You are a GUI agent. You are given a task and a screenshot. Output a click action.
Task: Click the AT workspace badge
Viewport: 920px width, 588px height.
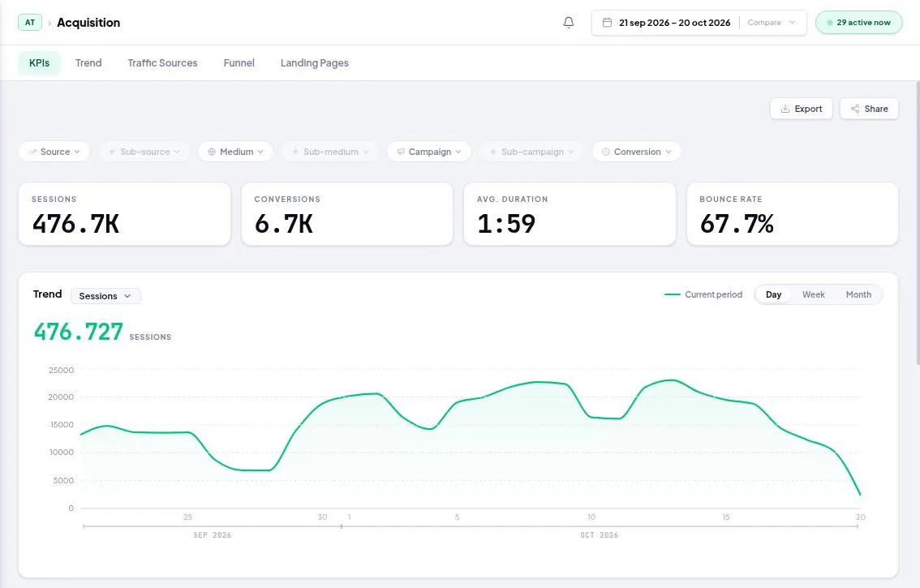tap(30, 22)
